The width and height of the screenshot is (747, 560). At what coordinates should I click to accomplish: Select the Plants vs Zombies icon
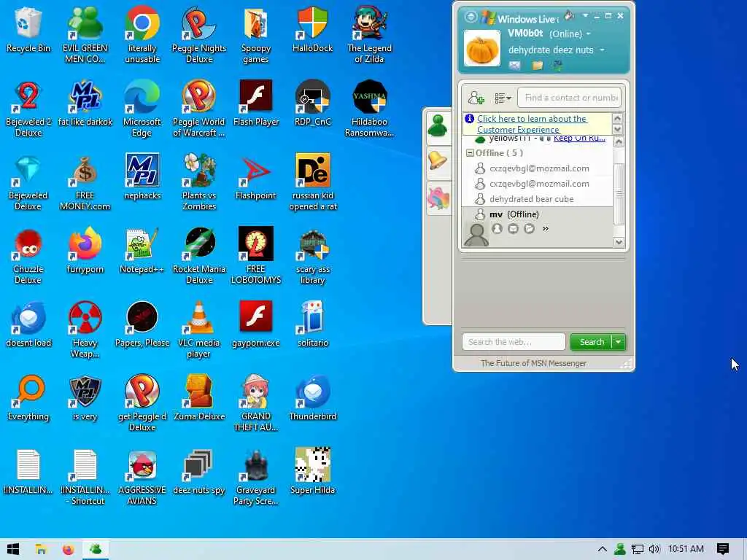199,182
